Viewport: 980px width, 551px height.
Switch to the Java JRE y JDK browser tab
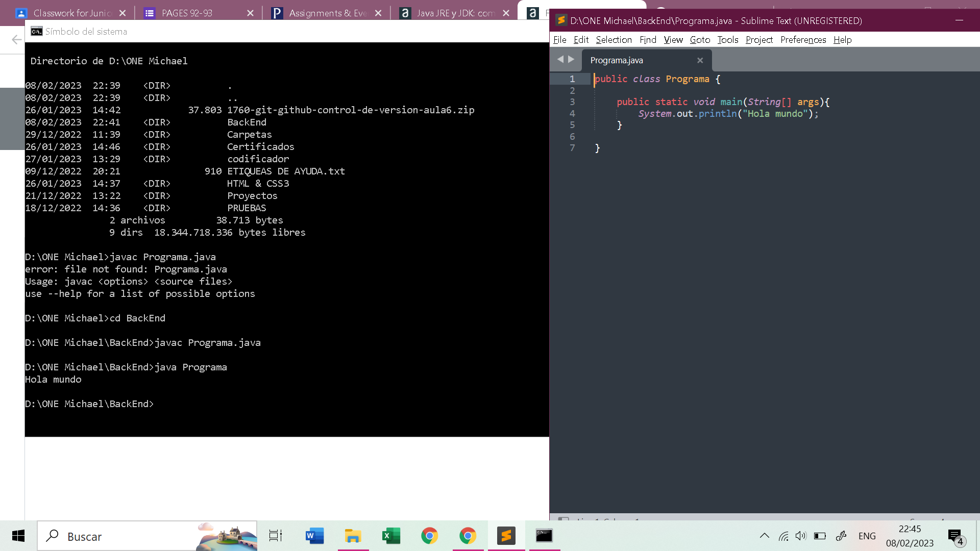454,13
